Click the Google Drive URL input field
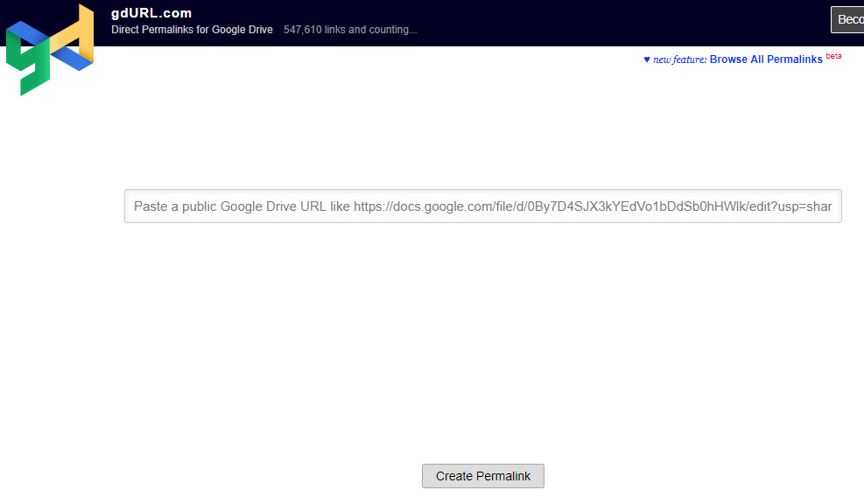The height and width of the screenshot is (504, 864). tap(482, 206)
